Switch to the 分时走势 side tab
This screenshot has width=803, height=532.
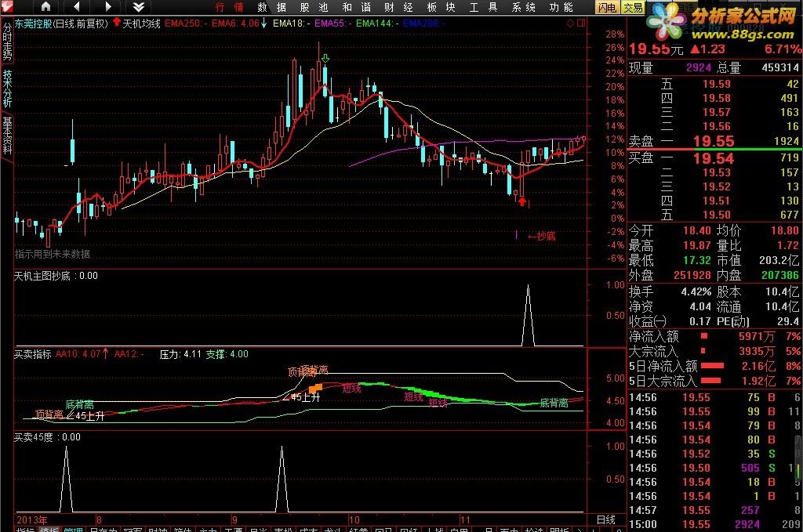click(7, 42)
